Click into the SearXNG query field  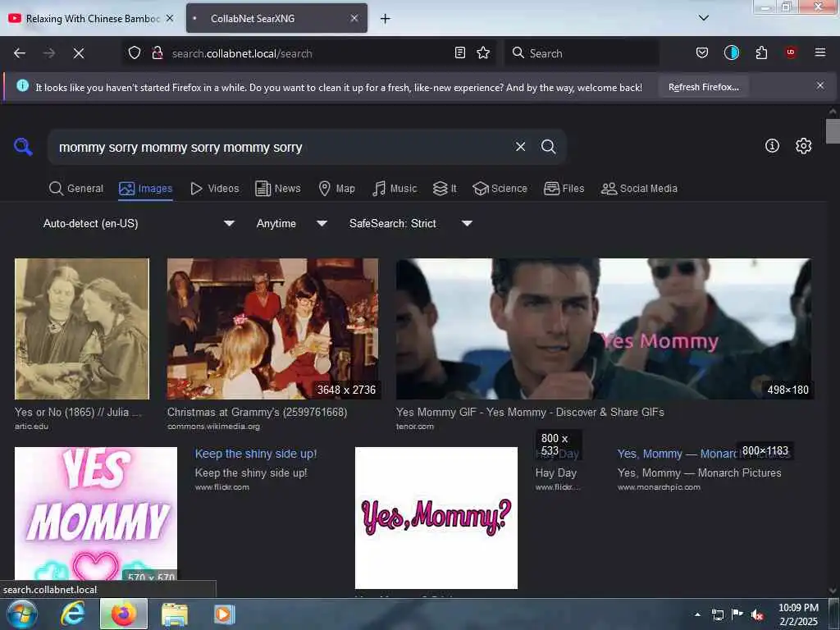(284, 147)
